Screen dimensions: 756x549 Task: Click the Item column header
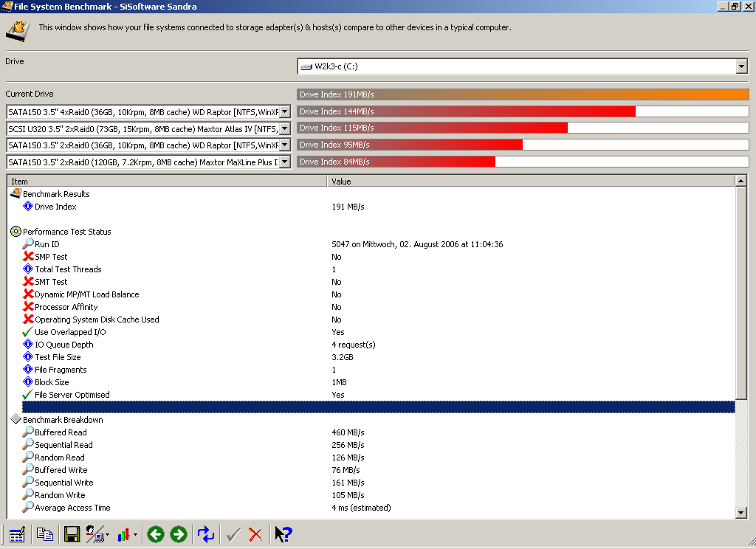(167, 182)
